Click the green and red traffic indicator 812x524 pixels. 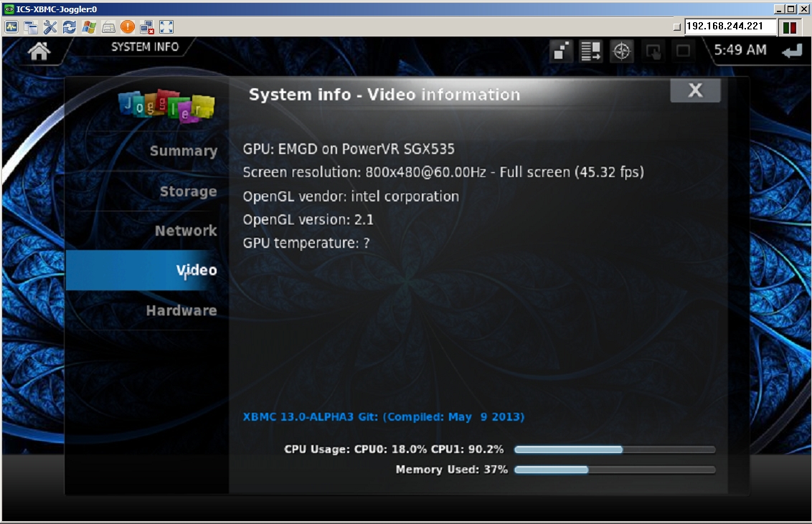pos(789,27)
